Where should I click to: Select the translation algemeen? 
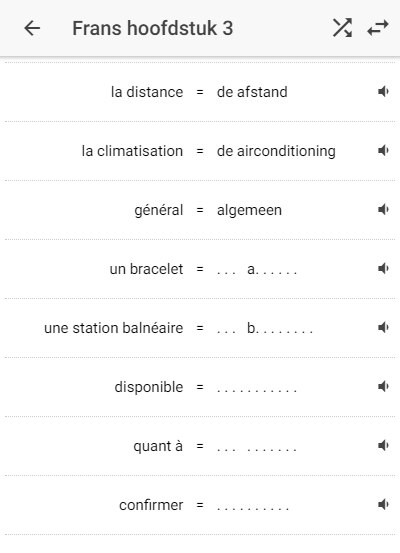249,210
